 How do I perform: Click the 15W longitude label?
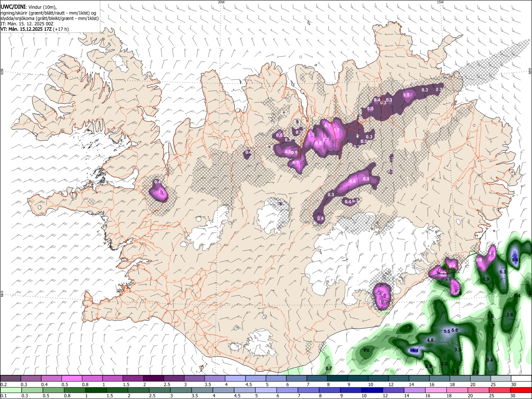click(x=440, y=2)
